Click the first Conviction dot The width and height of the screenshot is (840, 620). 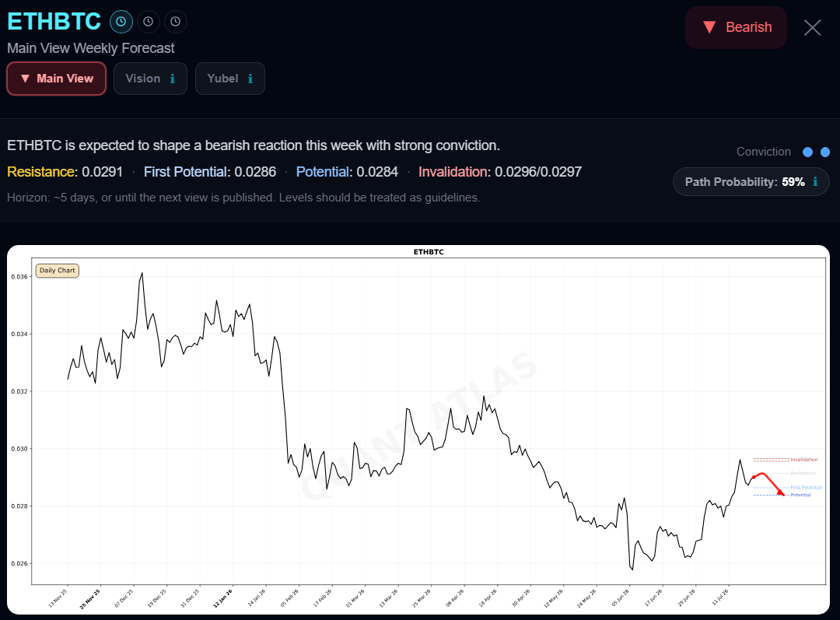click(x=808, y=152)
